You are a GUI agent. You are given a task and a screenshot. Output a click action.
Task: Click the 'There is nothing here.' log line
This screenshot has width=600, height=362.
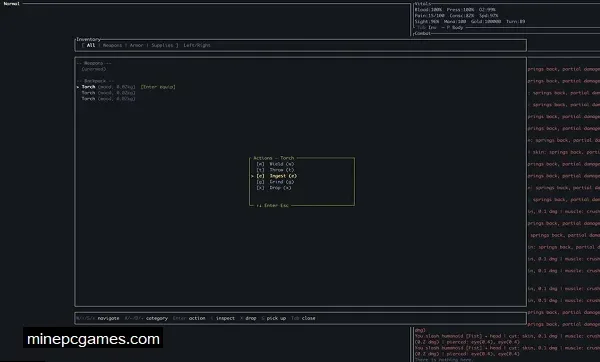tap(444, 360)
